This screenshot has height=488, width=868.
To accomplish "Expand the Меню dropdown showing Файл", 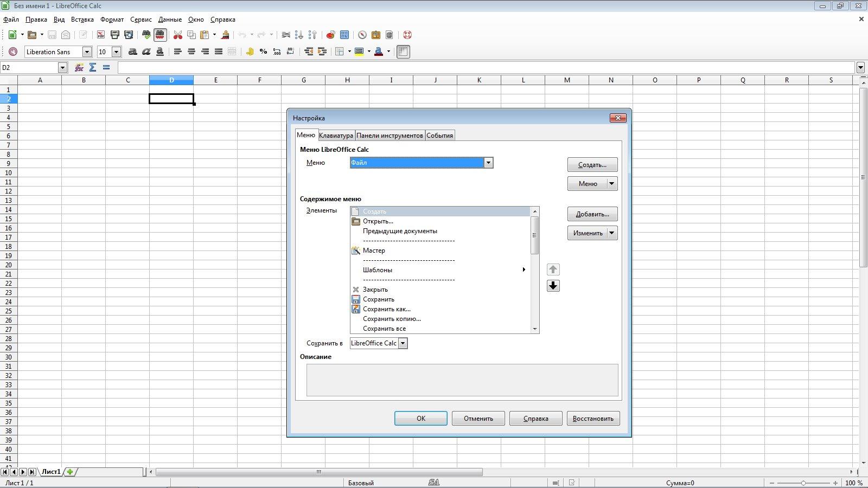I will coord(488,163).
